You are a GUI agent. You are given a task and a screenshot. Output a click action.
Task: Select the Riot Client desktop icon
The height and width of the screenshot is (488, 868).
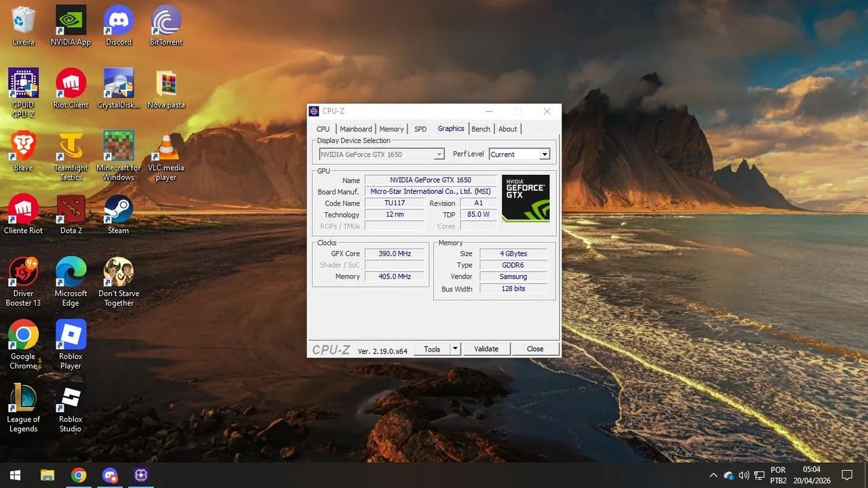[71, 89]
